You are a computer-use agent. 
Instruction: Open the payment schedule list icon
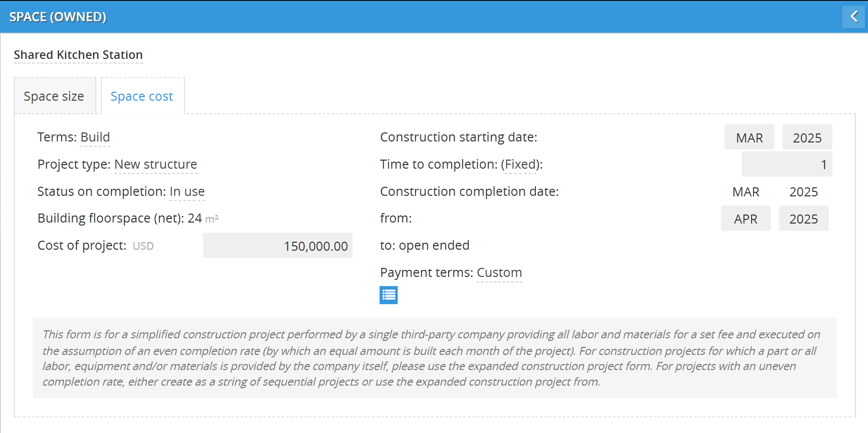tap(389, 295)
